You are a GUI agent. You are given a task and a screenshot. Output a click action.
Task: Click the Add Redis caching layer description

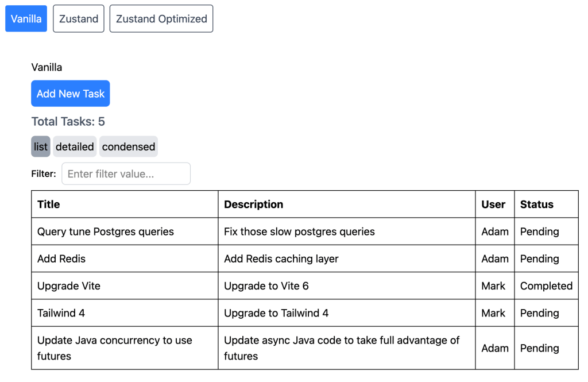pos(281,258)
